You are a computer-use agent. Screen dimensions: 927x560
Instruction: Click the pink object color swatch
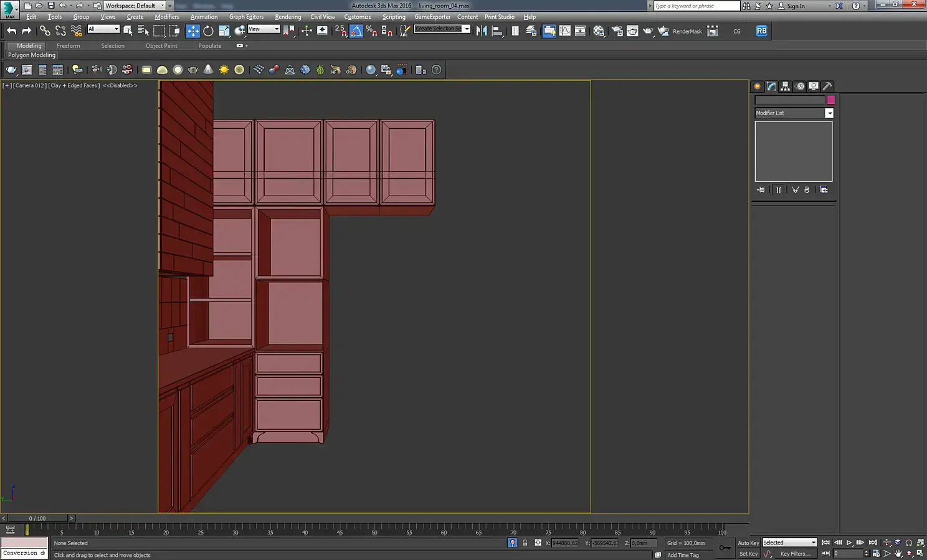click(830, 100)
